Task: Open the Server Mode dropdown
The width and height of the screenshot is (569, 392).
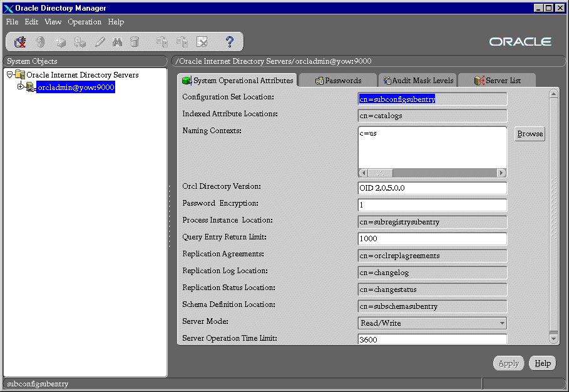Action: 501,323
